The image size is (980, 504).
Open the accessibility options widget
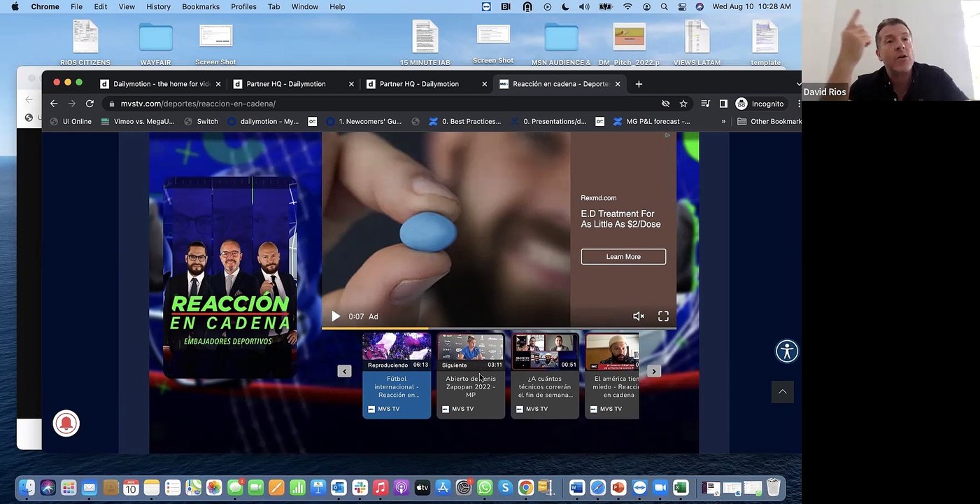coord(787,351)
